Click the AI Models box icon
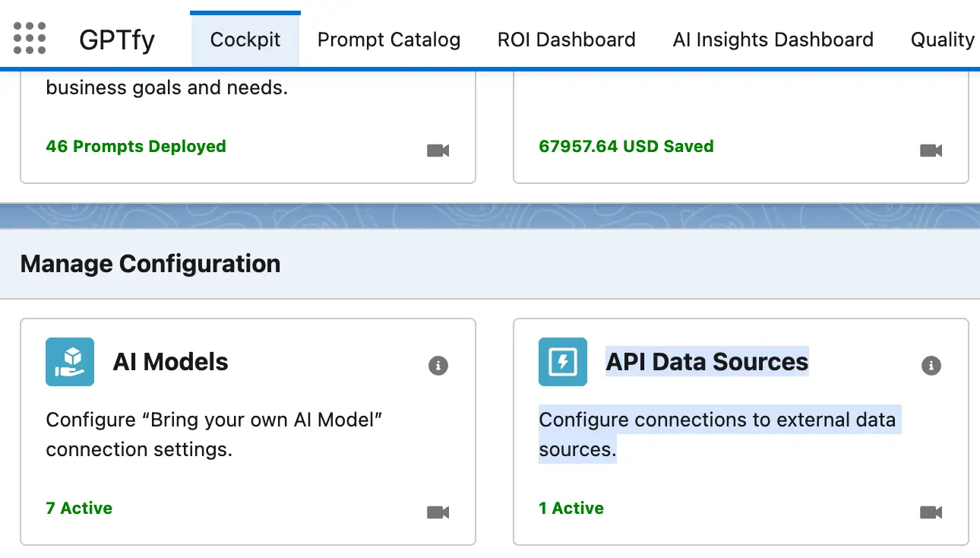Viewport: 980px width, 558px height. (70, 362)
